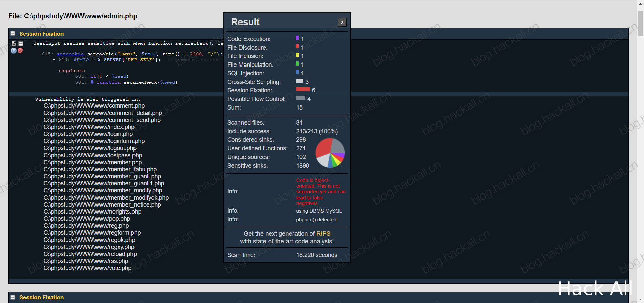Select the vote.php path
Screen dimensions: 644x303
coord(88,268)
